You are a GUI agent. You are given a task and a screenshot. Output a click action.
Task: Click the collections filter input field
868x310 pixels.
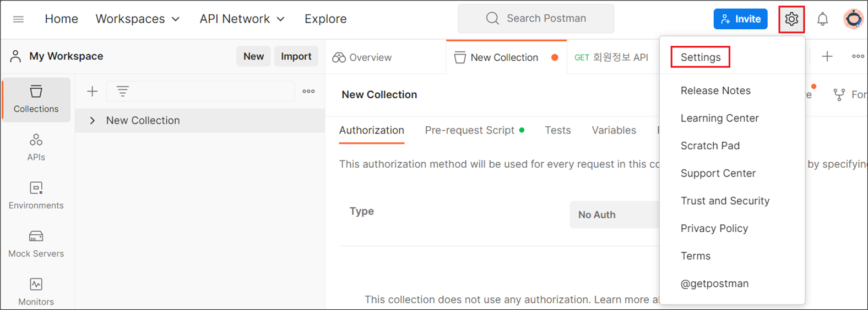(200, 92)
